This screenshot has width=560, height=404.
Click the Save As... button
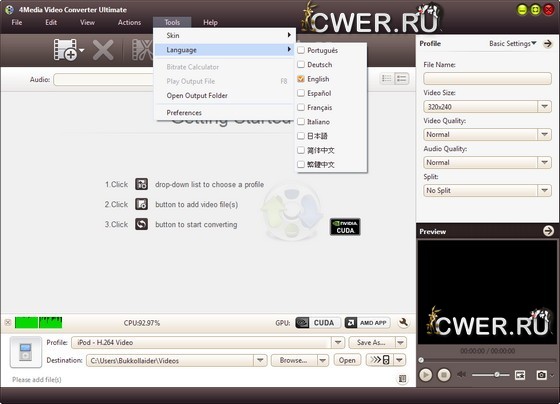click(372, 342)
